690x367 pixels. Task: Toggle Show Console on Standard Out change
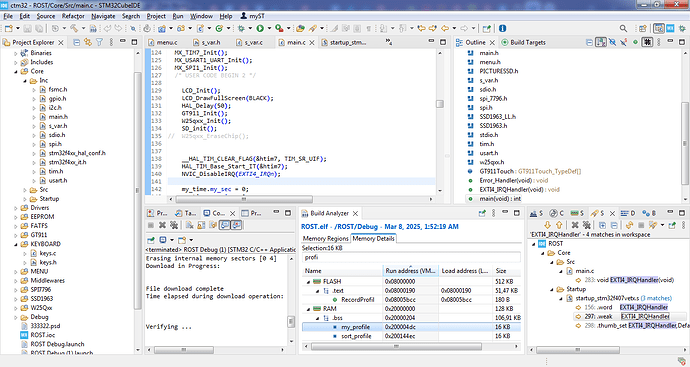coord(224,225)
